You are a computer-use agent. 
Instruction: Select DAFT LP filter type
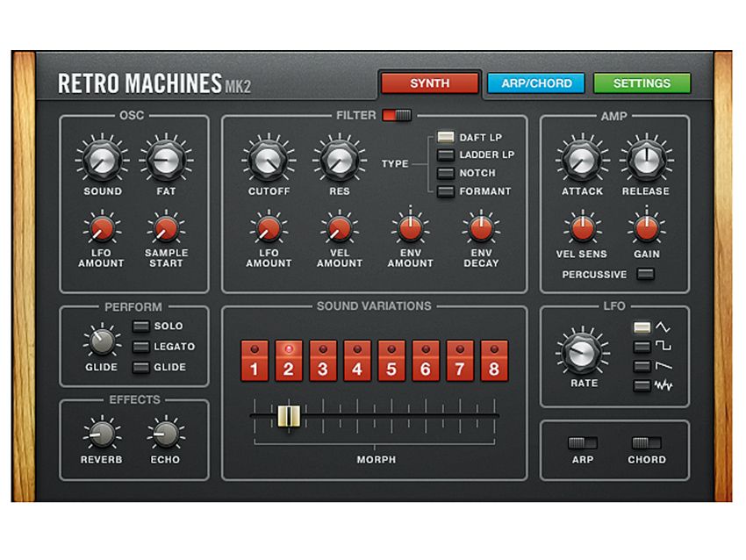[446, 138]
